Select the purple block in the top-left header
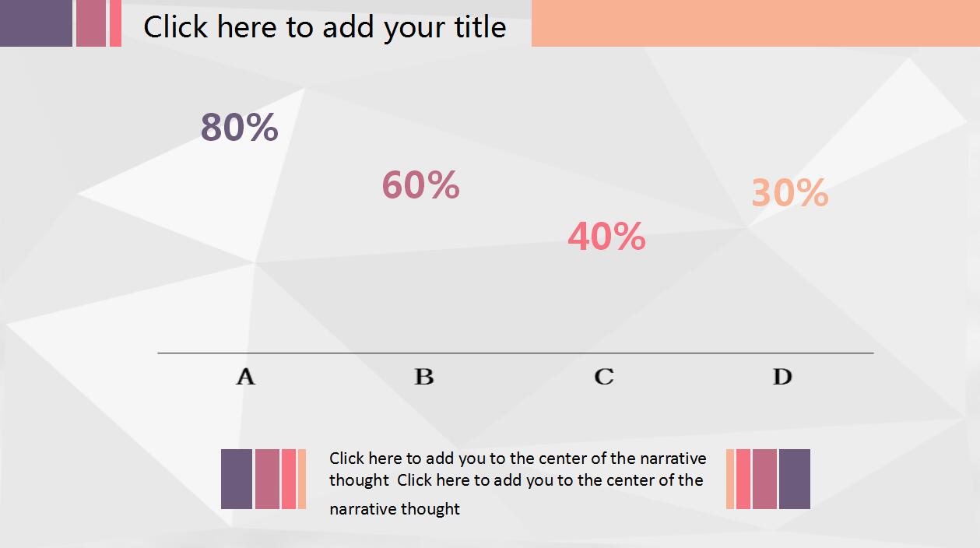 36,23
